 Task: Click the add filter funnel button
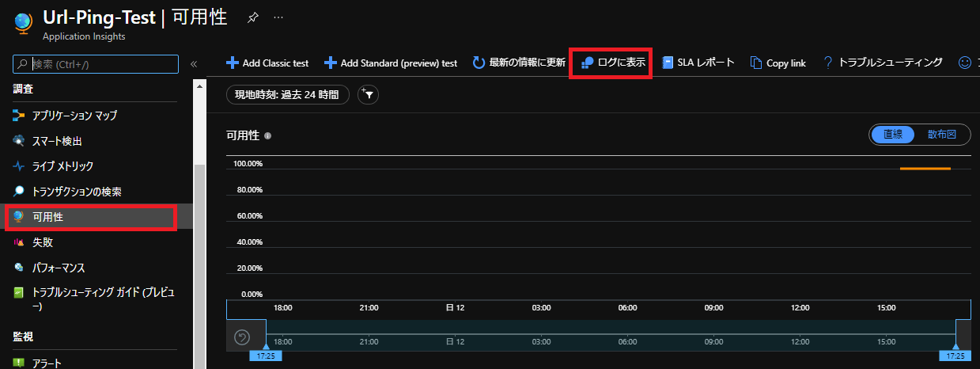tap(369, 95)
